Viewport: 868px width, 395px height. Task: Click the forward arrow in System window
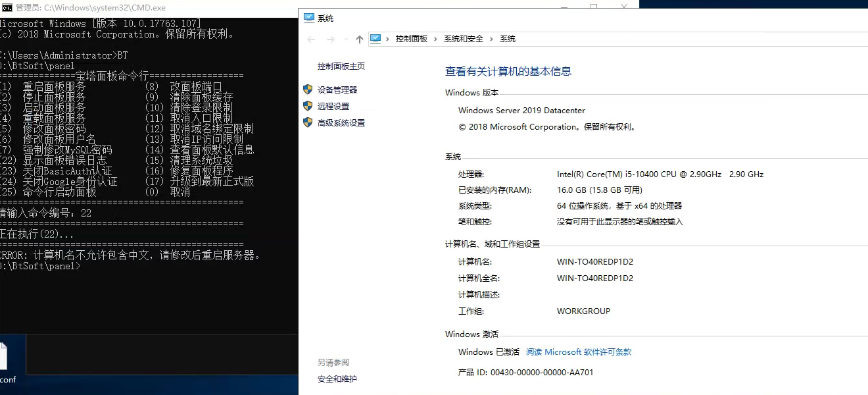[x=331, y=39]
